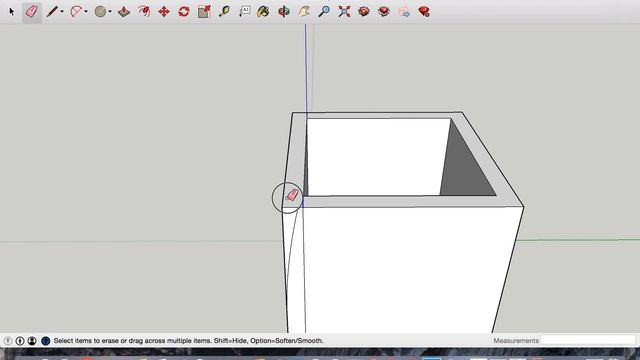640x360 pixels.
Task: Choose the Paint Bucket tool
Action: coord(263,11)
